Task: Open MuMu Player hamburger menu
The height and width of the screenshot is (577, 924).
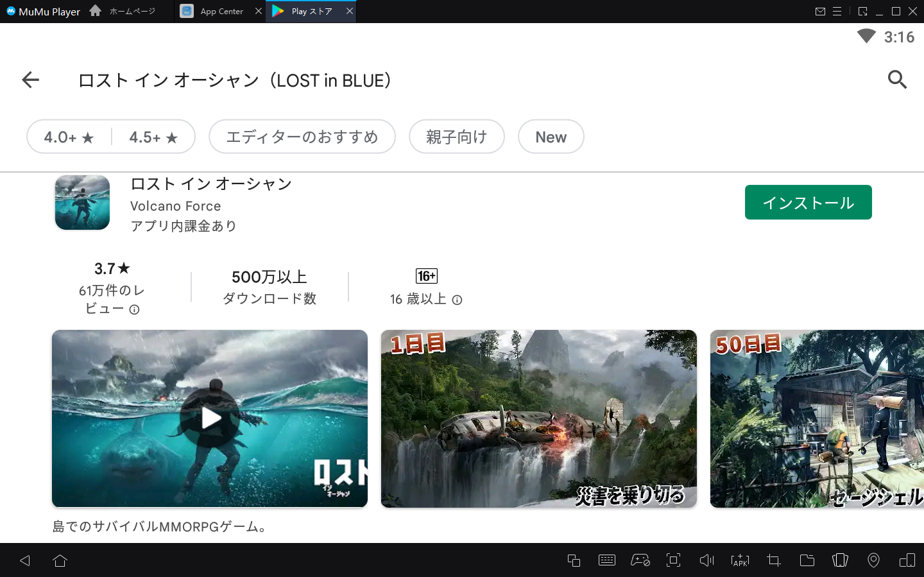Action: [x=837, y=12]
